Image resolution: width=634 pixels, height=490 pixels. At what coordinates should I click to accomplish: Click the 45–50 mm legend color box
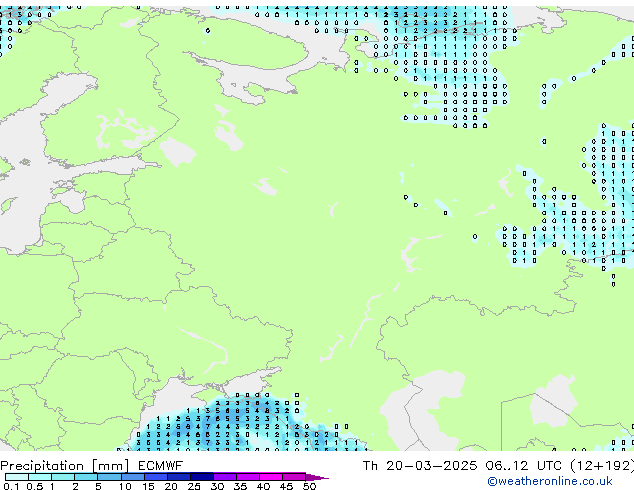[294, 477]
